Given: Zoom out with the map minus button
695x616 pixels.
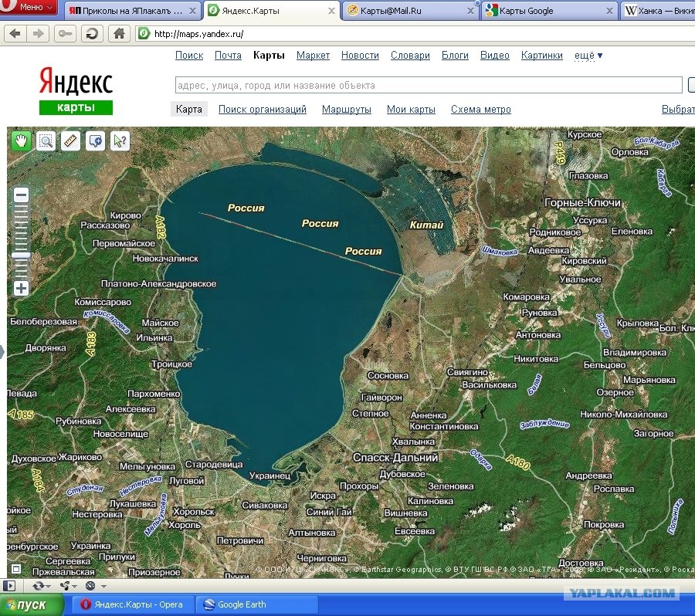Looking at the screenshot, I should coord(21,195).
